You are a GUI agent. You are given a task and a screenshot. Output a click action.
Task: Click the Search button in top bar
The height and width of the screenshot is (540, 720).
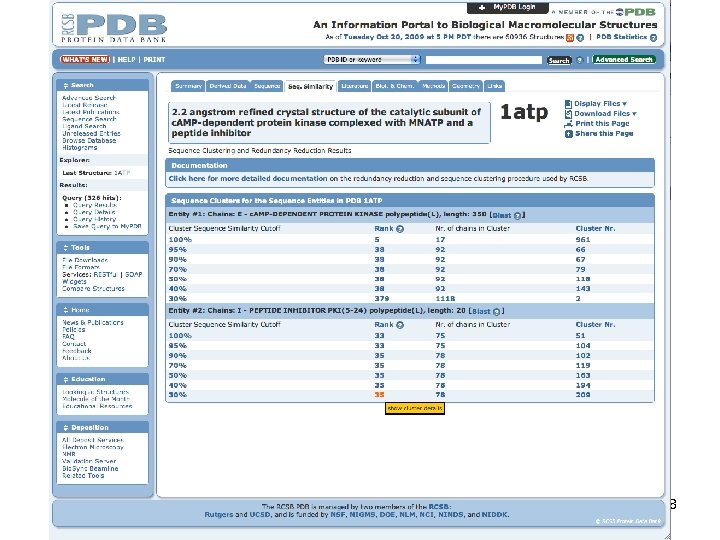559,60
